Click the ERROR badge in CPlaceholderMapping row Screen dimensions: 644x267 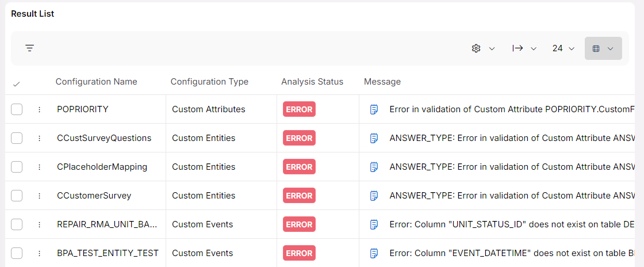299,167
